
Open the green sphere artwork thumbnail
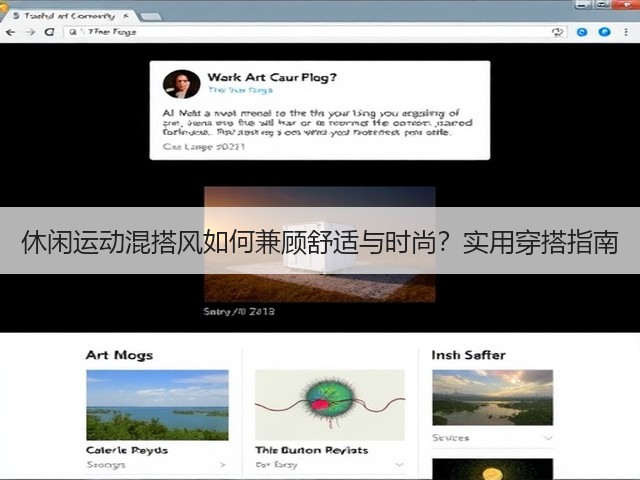330,405
